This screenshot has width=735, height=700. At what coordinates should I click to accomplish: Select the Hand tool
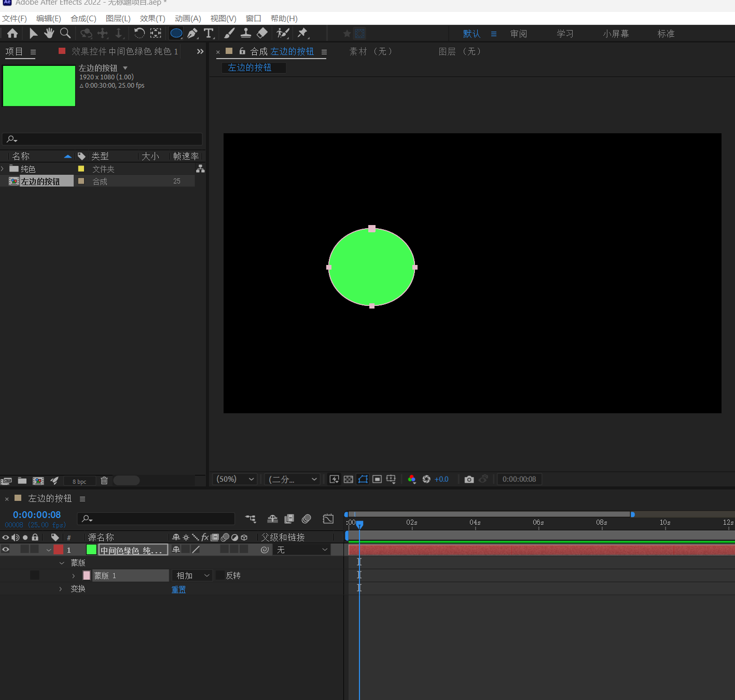tap(49, 34)
